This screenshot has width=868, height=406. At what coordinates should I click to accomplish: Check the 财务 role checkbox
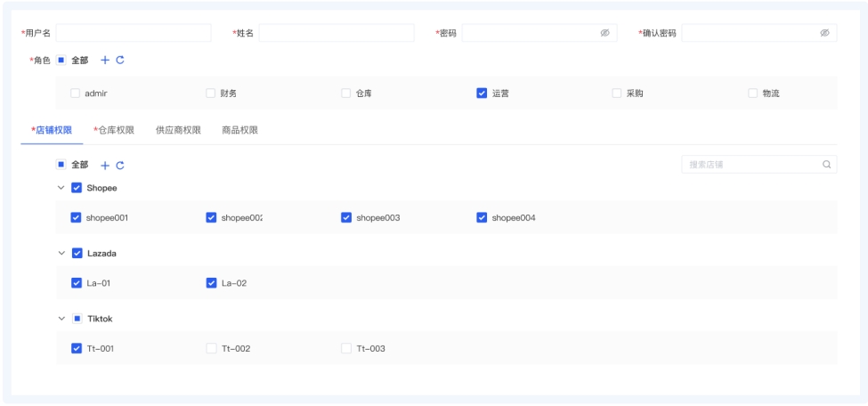pos(210,93)
